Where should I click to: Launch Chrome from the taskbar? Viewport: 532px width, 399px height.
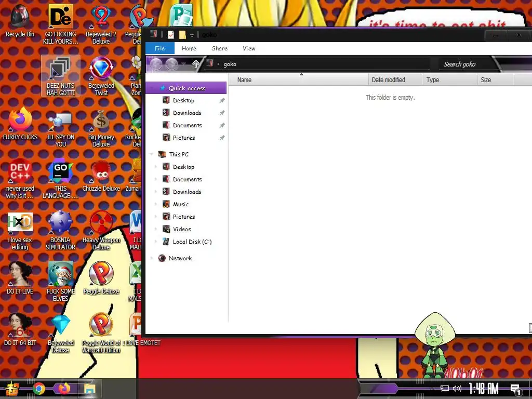pos(38,389)
